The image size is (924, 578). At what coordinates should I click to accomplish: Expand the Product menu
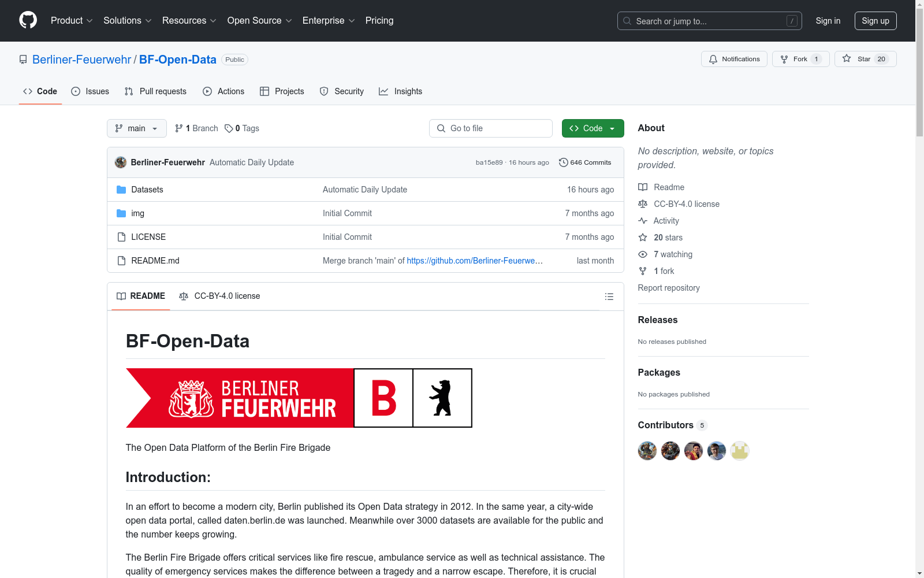point(72,21)
